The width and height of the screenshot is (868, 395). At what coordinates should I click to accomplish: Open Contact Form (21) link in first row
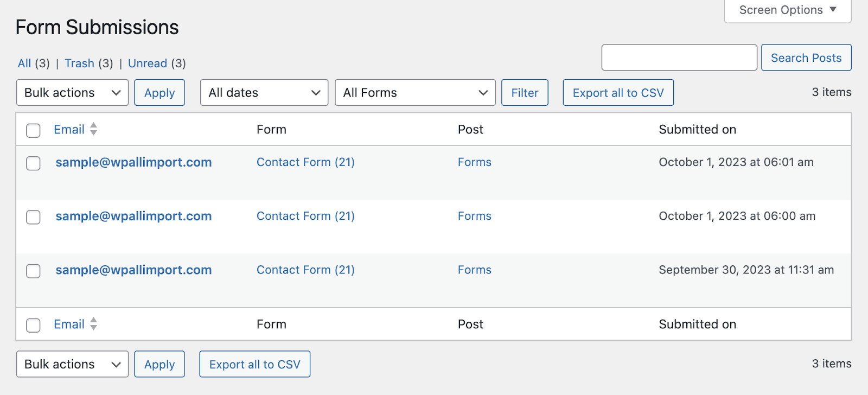(305, 162)
